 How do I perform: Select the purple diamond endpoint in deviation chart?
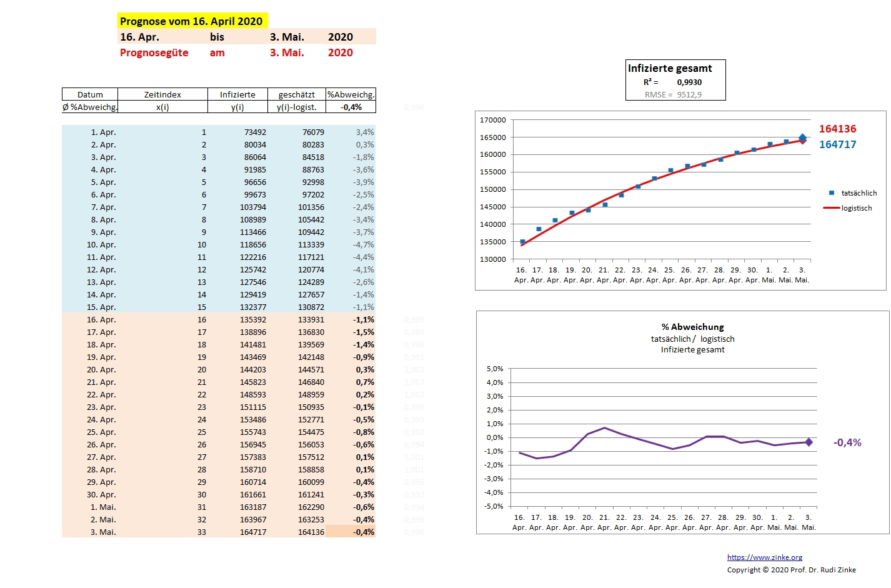click(x=809, y=442)
